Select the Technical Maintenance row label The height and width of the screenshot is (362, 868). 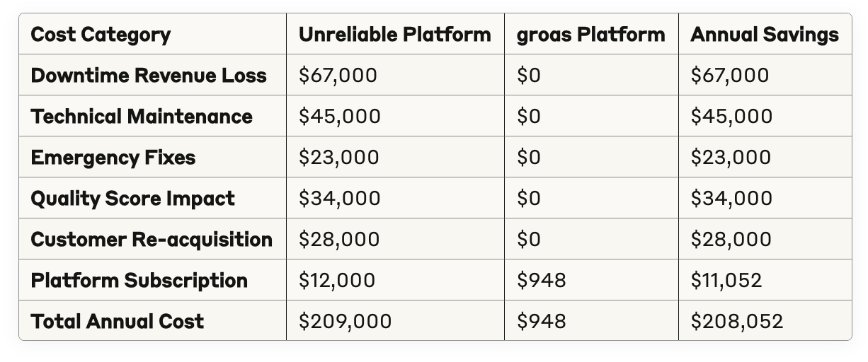click(142, 117)
